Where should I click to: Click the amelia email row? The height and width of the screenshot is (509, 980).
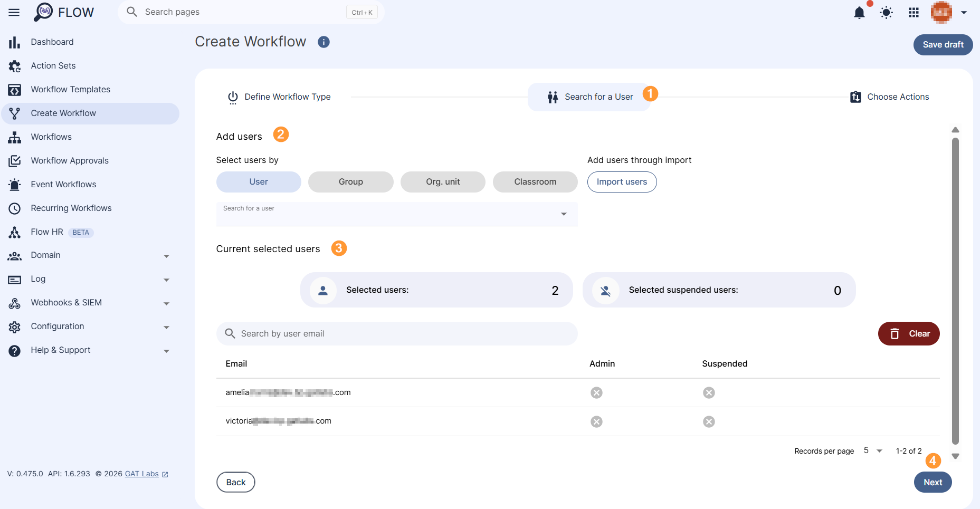(578, 392)
